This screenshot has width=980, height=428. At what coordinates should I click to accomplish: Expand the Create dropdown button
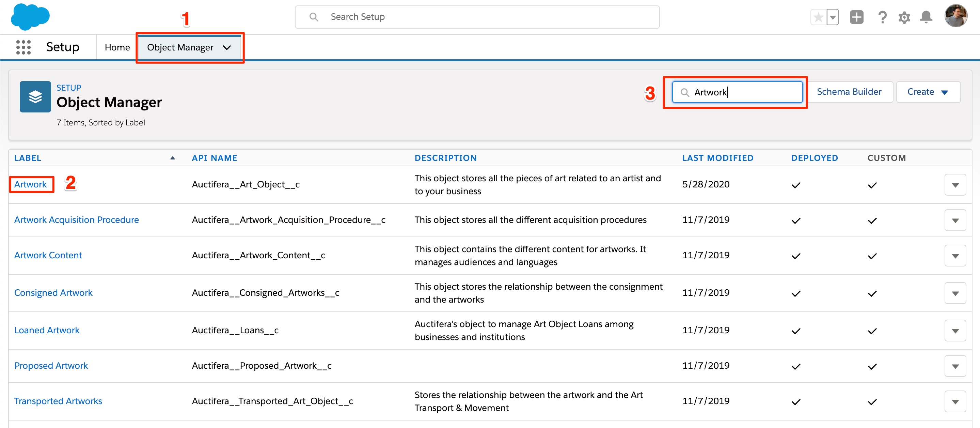click(928, 92)
